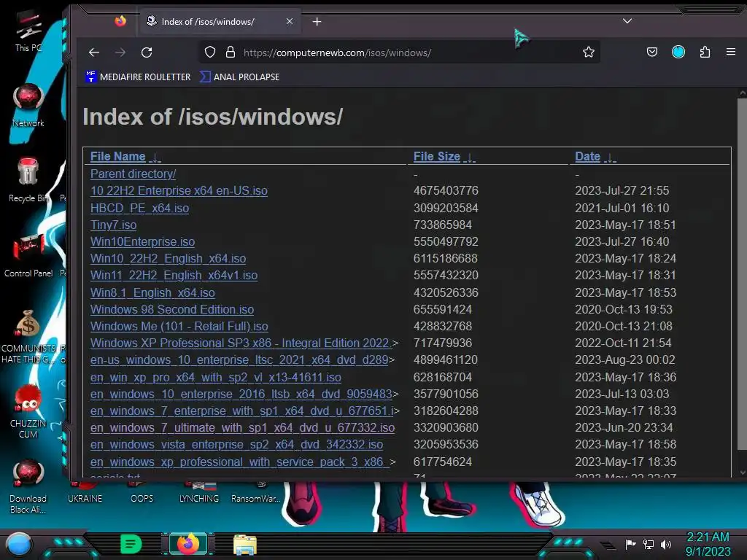
Task: Download en_windows_7_enterprise_with_sp1 iso
Action: [242, 411]
